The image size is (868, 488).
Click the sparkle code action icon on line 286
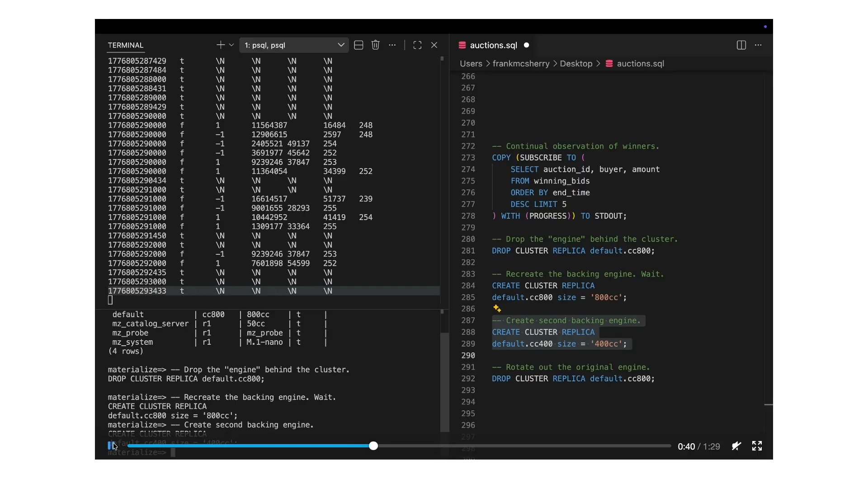(497, 309)
